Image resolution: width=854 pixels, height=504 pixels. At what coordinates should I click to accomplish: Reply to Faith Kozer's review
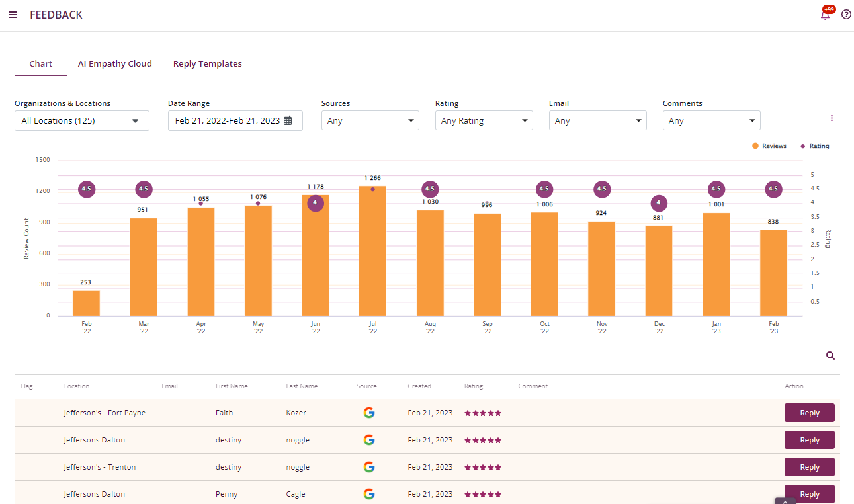pyautogui.click(x=809, y=413)
